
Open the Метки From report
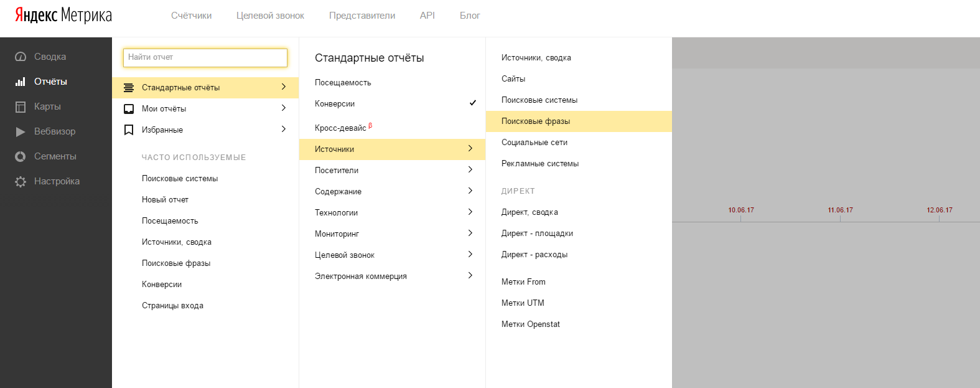click(x=523, y=282)
